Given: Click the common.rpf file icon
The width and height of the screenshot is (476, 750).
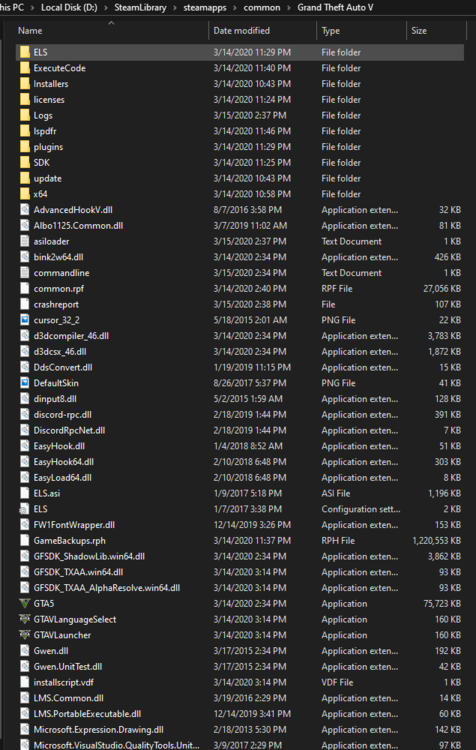Looking at the screenshot, I should tap(25, 288).
